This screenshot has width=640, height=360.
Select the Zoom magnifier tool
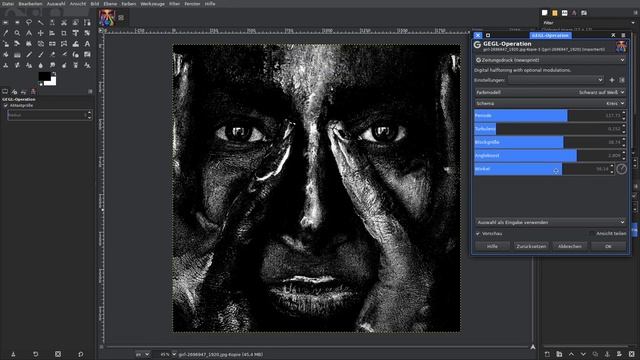pyautogui.click(x=17, y=33)
